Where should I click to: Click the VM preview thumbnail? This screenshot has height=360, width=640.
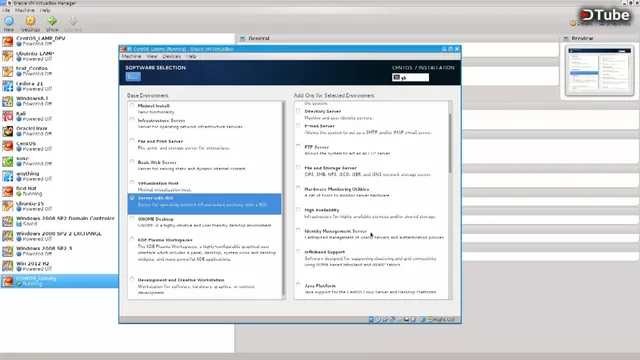click(600, 71)
